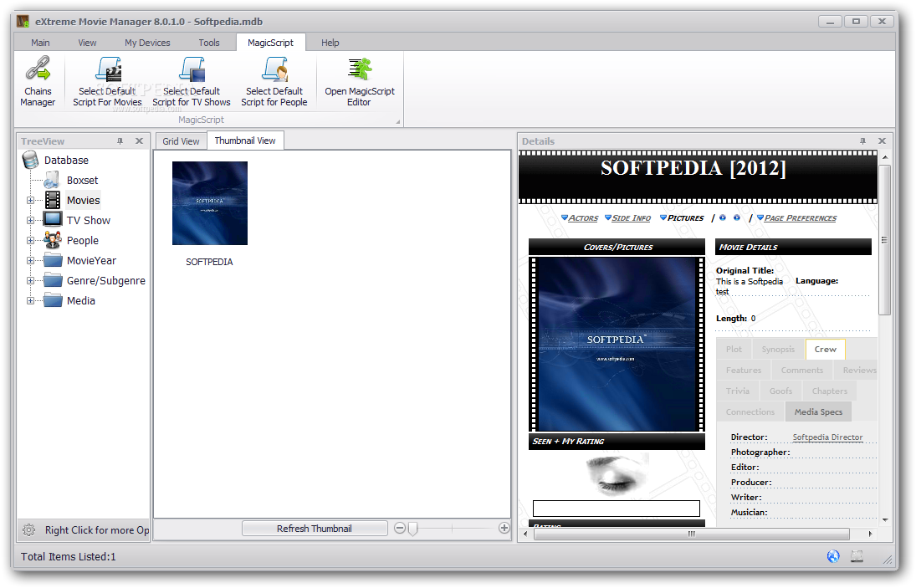The image size is (916, 588).
Task: Open the Features details tab
Action: pos(744,371)
